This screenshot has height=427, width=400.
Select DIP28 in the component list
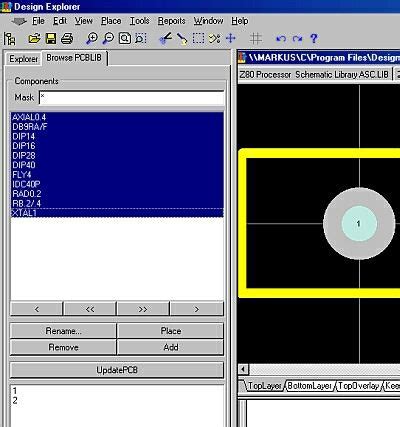click(117, 155)
